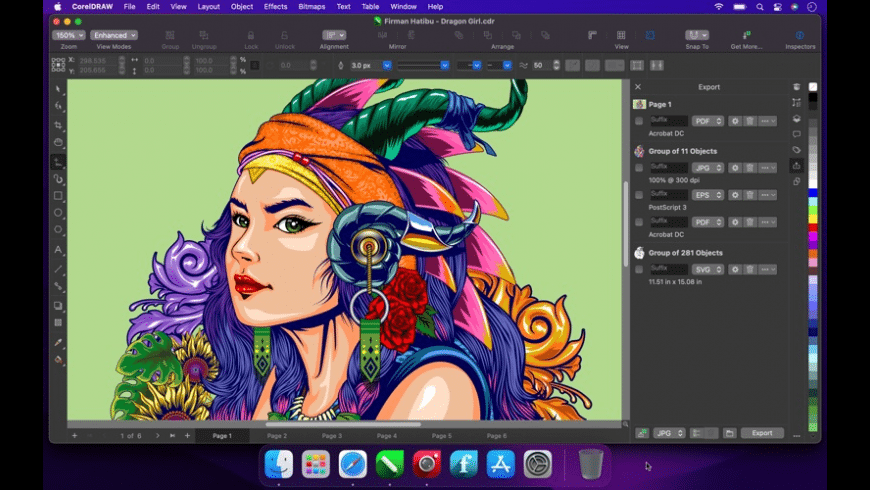The height and width of the screenshot is (490, 870).
Task: Open the Objects layers inspector icon
Action: click(x=797, y=118)
